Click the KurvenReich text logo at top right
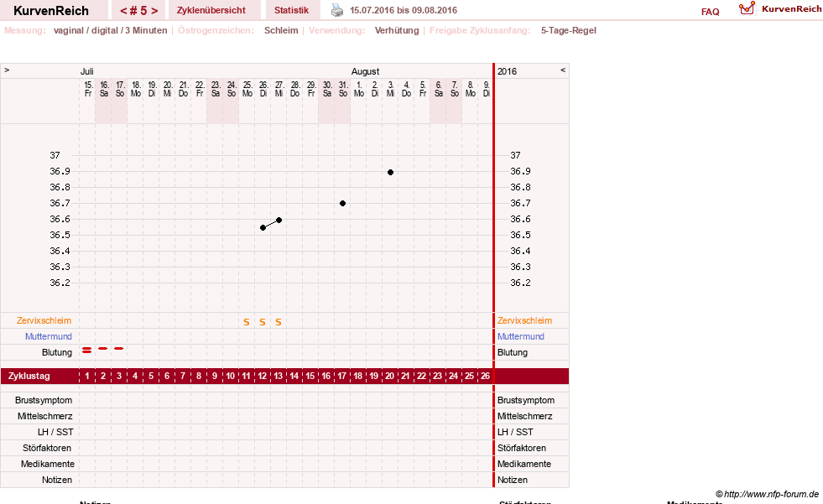 (x=791, y=9)
